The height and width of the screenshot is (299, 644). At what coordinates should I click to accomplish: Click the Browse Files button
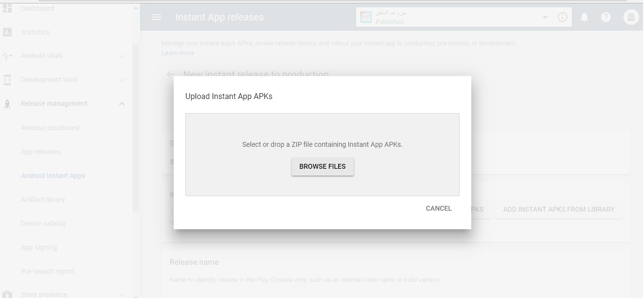point(322,166)
